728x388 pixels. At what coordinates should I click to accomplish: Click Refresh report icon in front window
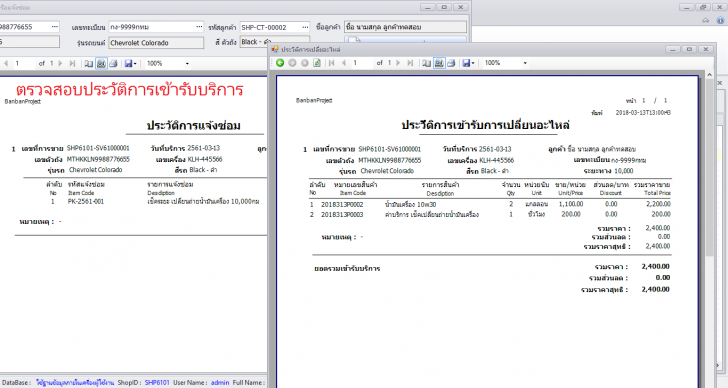(317, 63)
